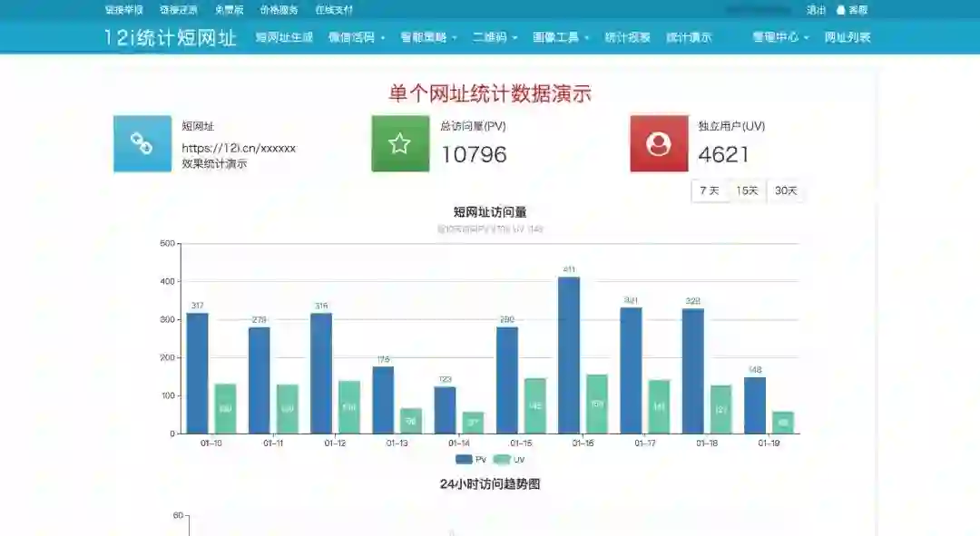Click the red user UV icon
This screenshot has height=536, width=980.
pos(659,143)
